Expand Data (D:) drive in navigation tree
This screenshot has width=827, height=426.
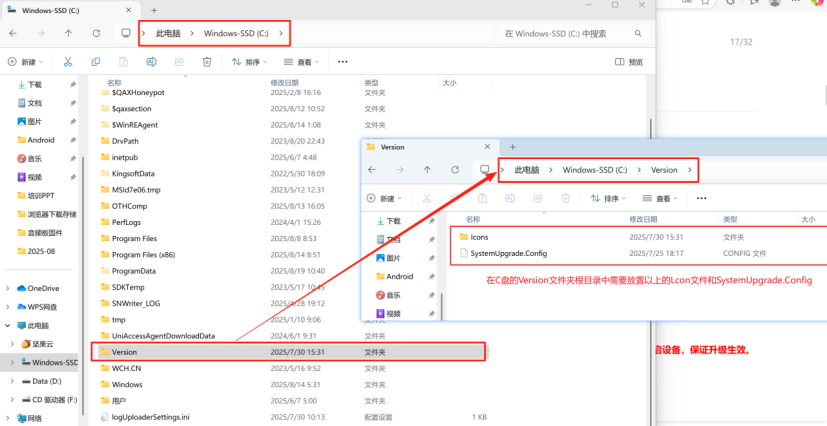tap(9, 381)
